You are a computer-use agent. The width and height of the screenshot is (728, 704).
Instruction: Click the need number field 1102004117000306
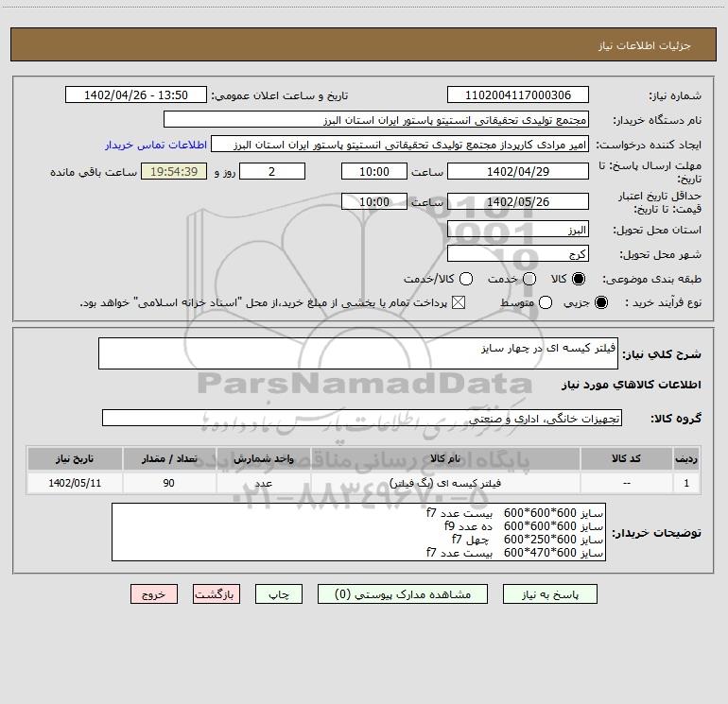point(518,94)
